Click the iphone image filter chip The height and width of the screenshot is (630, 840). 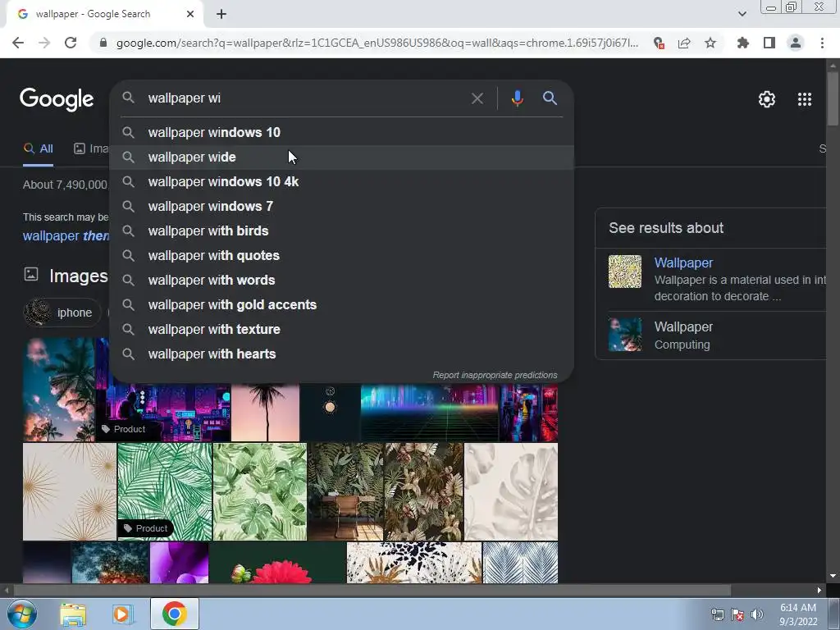[62, 313]
